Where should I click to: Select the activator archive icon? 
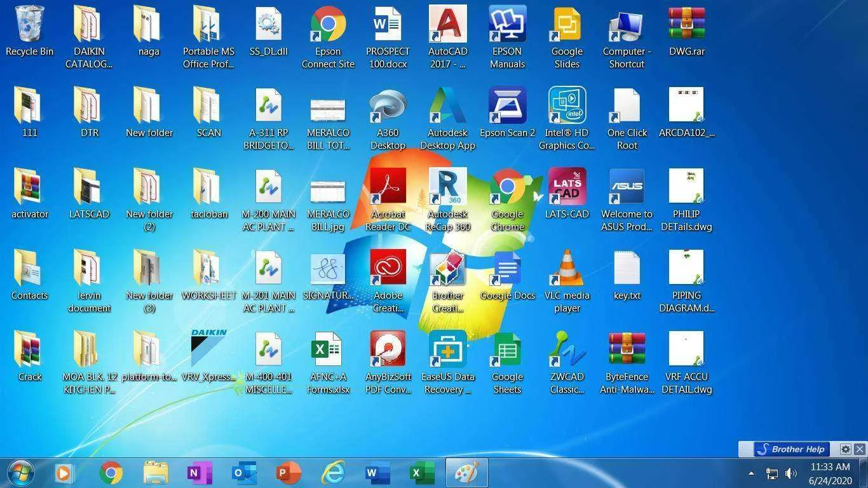29,194
